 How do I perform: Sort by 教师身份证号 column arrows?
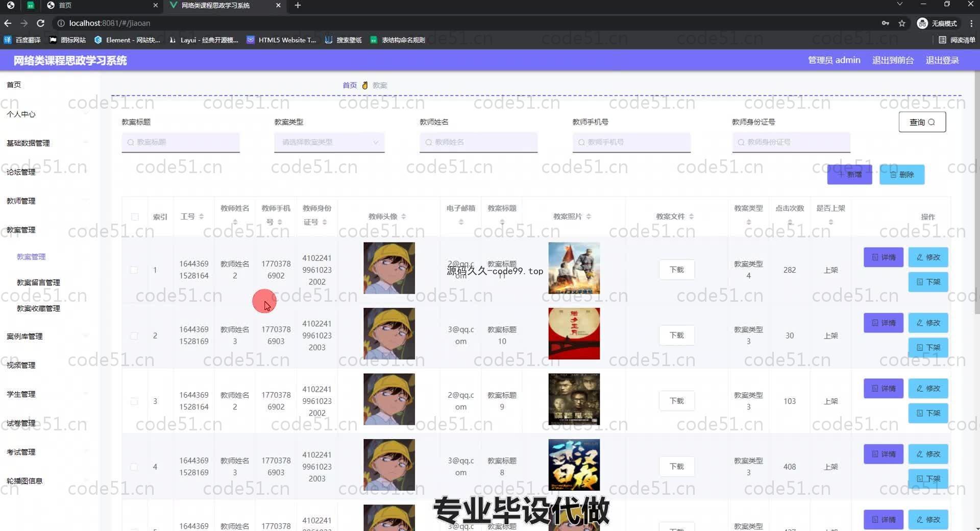[325, 222]
